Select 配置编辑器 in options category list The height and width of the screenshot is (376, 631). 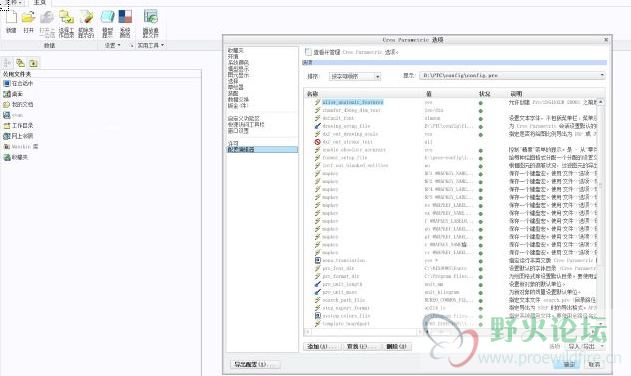tap(262, 150)
